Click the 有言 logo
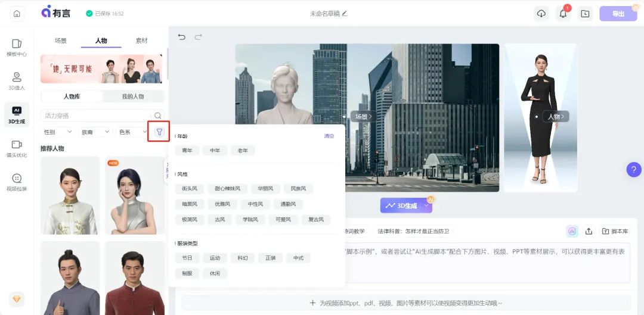 pos(56,12)
